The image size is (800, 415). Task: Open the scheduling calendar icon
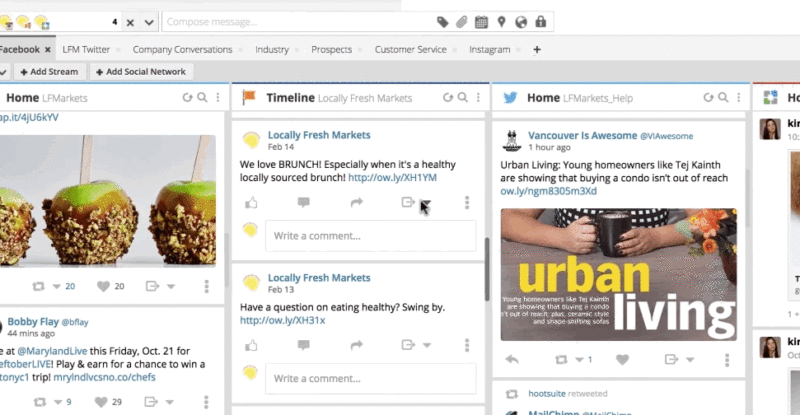pyautogui.click(x=481, y=21)
